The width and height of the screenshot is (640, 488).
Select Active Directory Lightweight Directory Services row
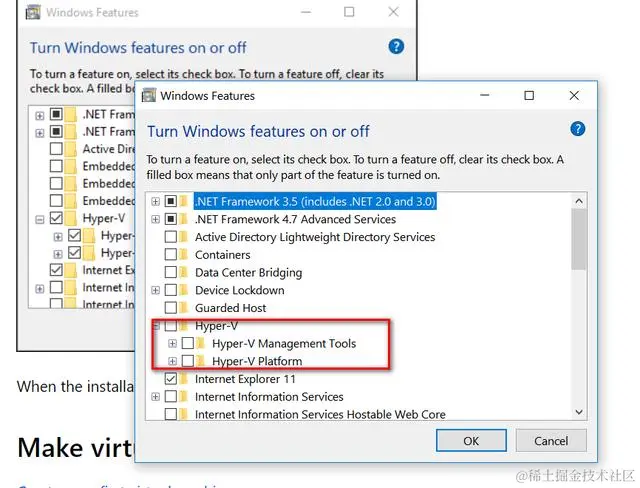coord(315,237)
